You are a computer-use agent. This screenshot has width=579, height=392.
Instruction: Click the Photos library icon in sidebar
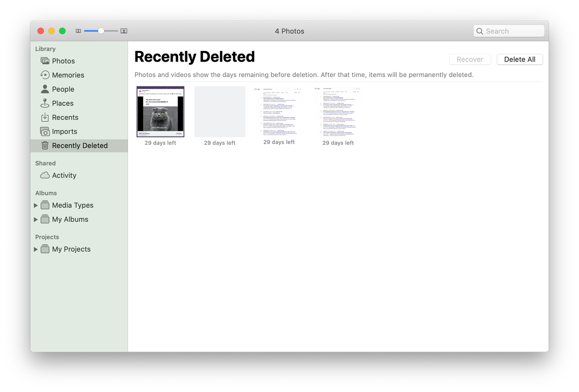point(45,61)
